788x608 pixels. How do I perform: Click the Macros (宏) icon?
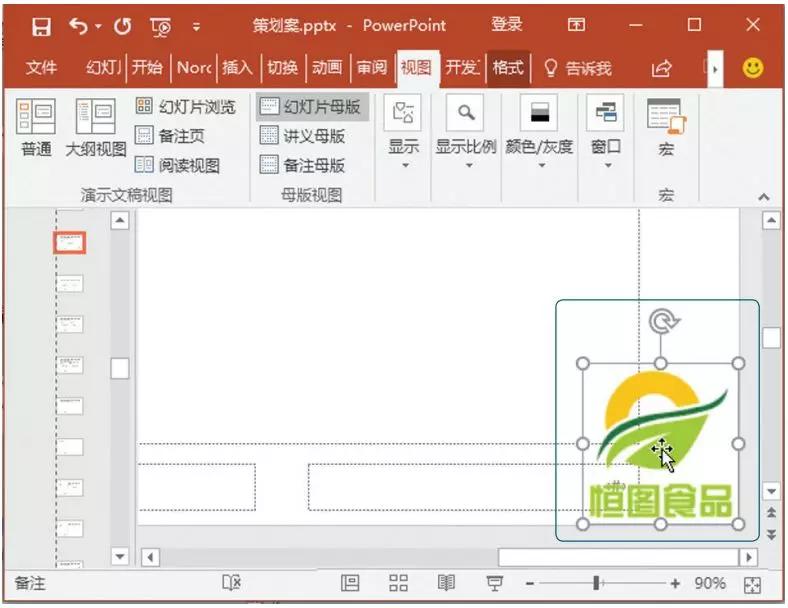pyautogui.click(x=665, y=128)
